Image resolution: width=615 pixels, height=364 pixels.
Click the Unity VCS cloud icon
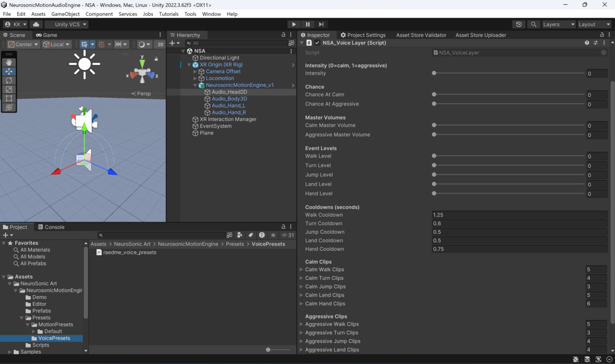click(x=35, y=24)
